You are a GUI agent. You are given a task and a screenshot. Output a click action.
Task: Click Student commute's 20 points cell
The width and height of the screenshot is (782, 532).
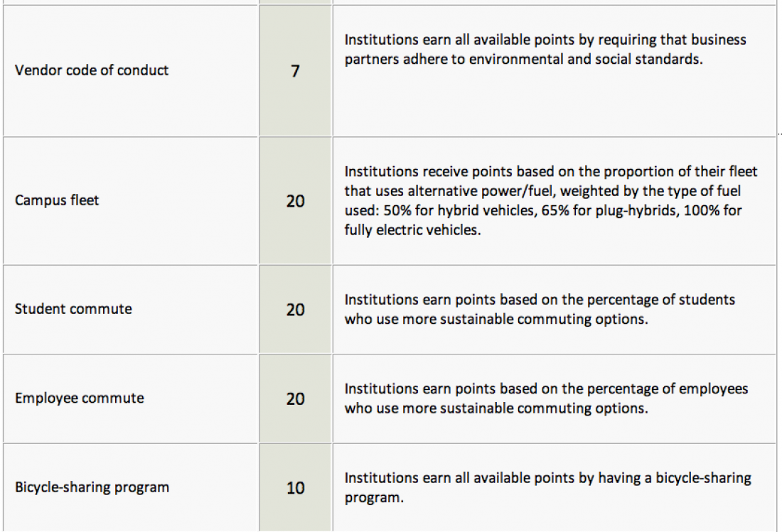(x=295, y=310)
